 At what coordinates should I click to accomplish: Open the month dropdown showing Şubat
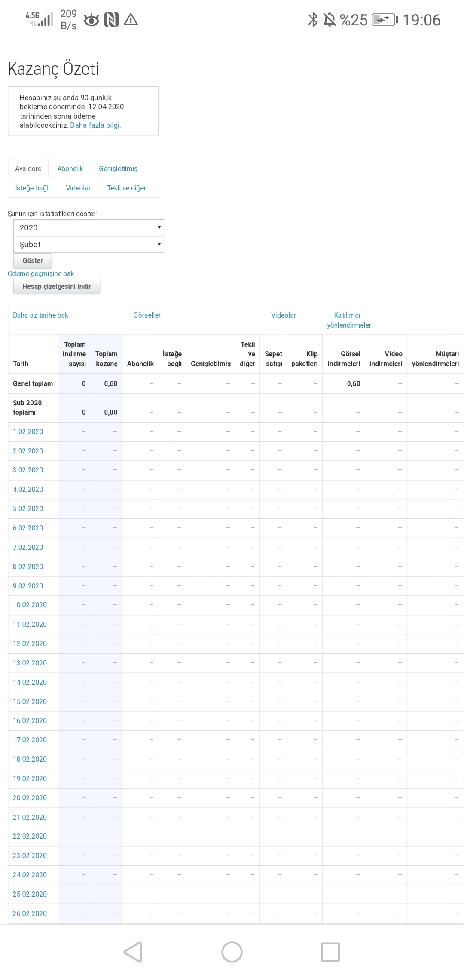[x=89, y=244]
